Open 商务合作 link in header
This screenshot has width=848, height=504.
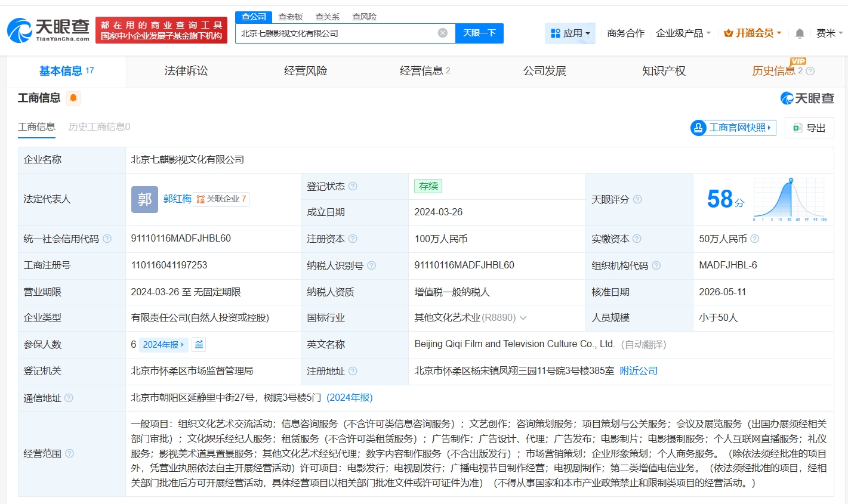tap(625, 33)
